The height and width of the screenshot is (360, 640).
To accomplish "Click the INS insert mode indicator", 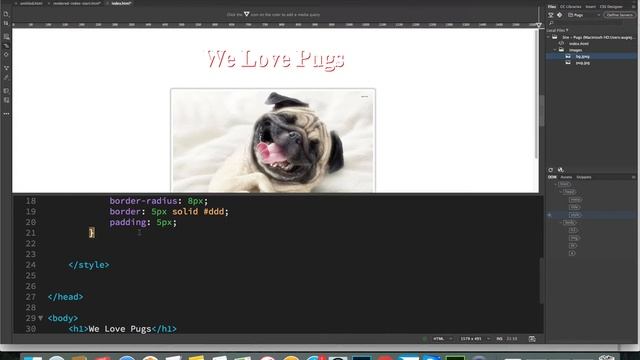I will point(499,339).
